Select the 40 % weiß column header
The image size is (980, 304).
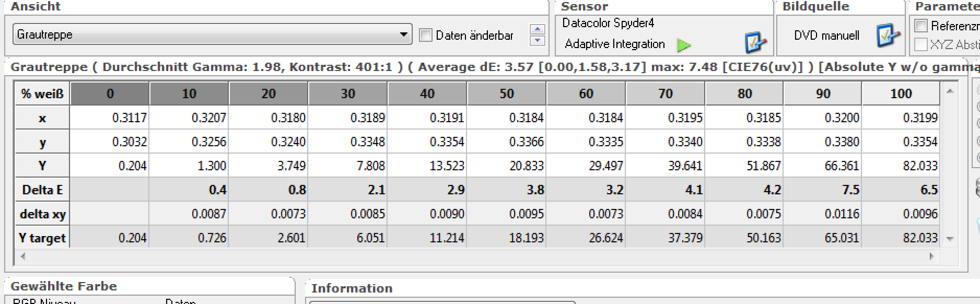[x=427, y=93]
